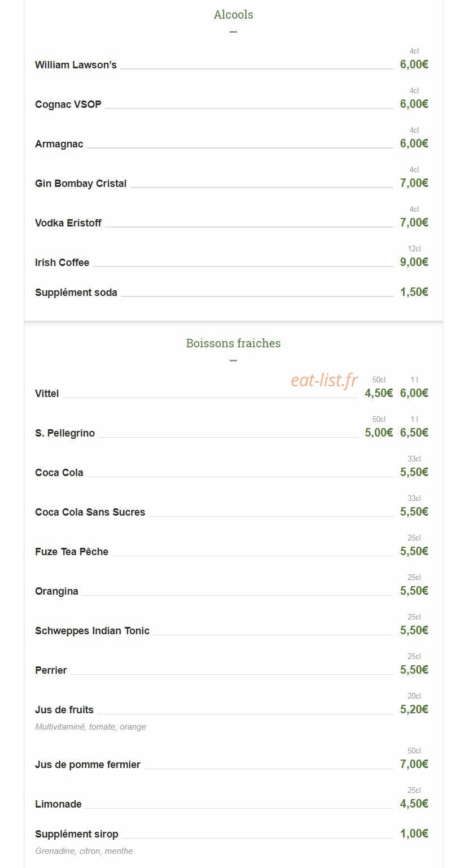The height and width of the screenshot is (868, 461).
Task: Select Gin Bombay Cristal entry
Action: [81, 184]
